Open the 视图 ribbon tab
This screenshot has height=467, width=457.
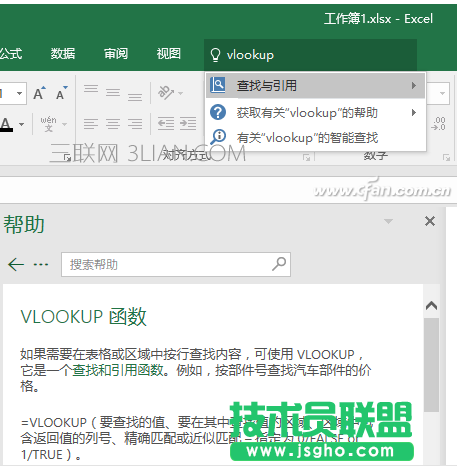[x=169, y=54]
